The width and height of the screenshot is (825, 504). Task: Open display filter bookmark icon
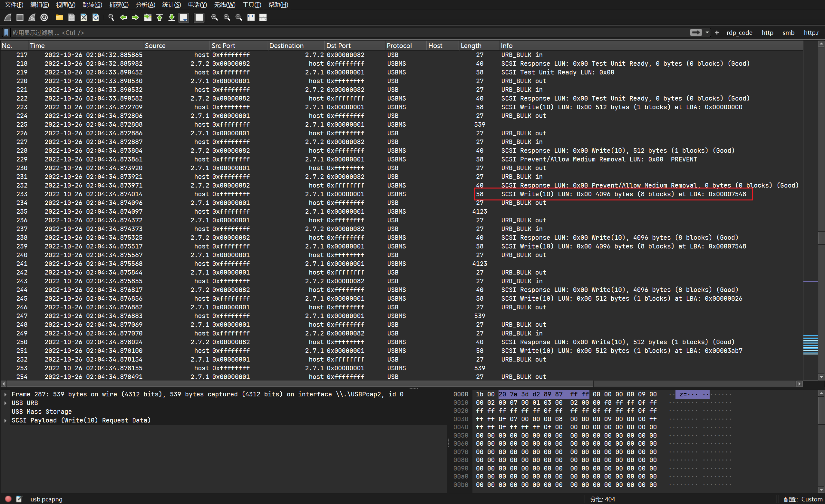(6, 33)
